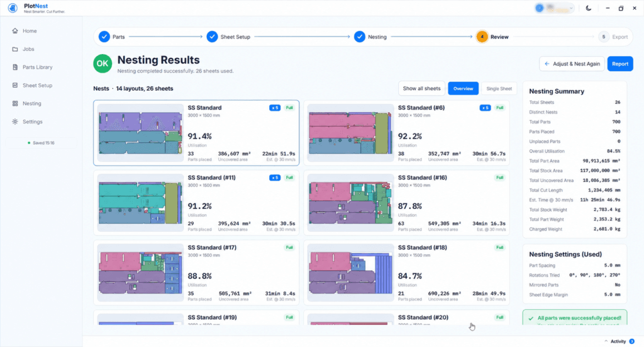Screen dimensions: 644x347
Task: Open the Report button
Action: 619,64
